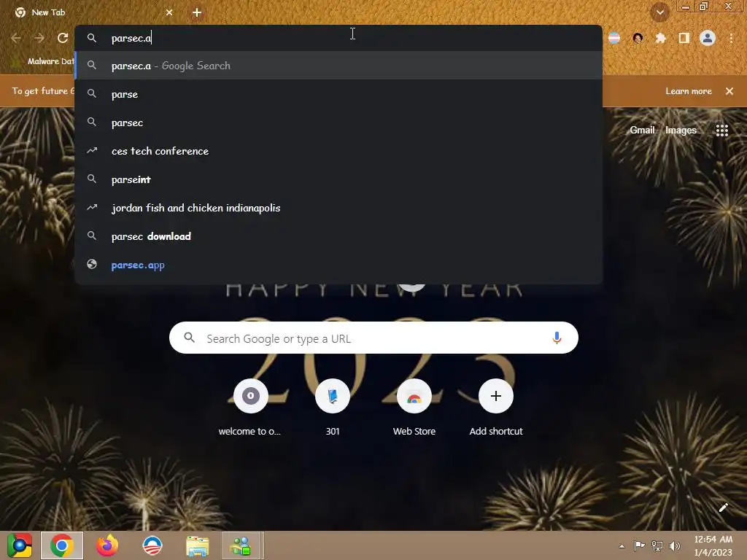Open the Images link
This screenshot has height=560, width=747.
point(681,130)
